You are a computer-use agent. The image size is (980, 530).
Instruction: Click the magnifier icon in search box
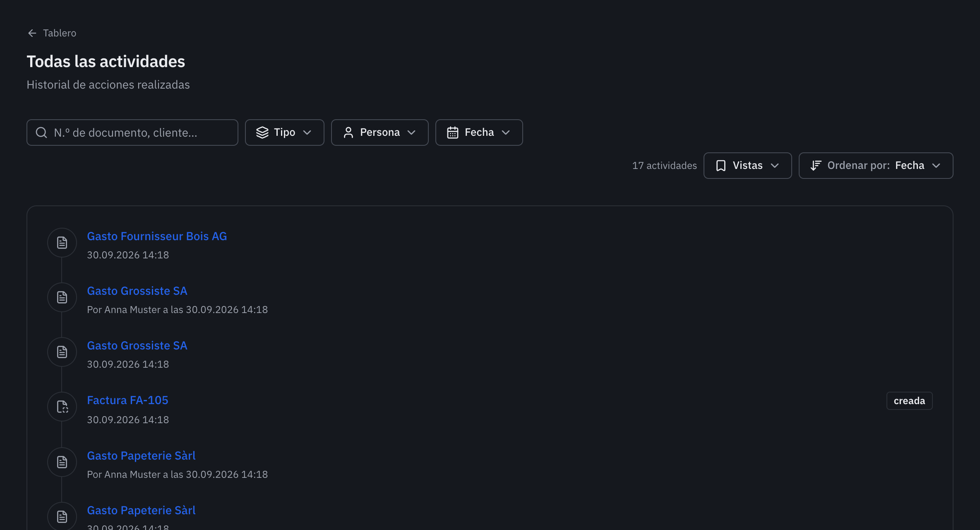[41, 132]
